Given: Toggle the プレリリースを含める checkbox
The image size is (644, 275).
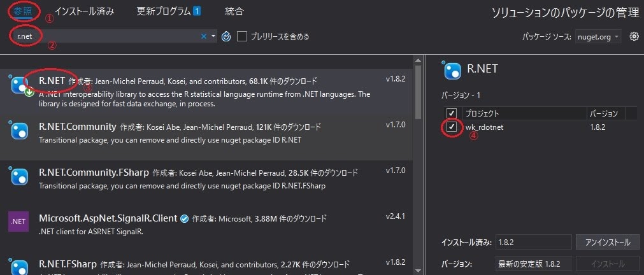Looking at the screenshot, I should tap(242, 36).
